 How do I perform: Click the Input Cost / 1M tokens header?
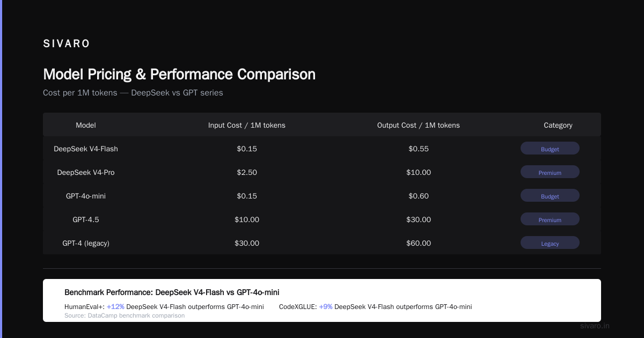(x=247, y=125)
